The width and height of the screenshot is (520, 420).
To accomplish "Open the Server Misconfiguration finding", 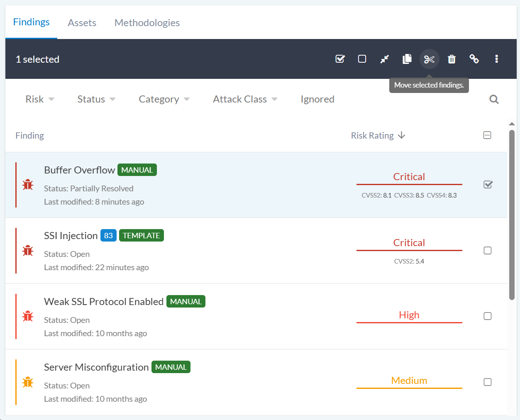I will [96, 367].
